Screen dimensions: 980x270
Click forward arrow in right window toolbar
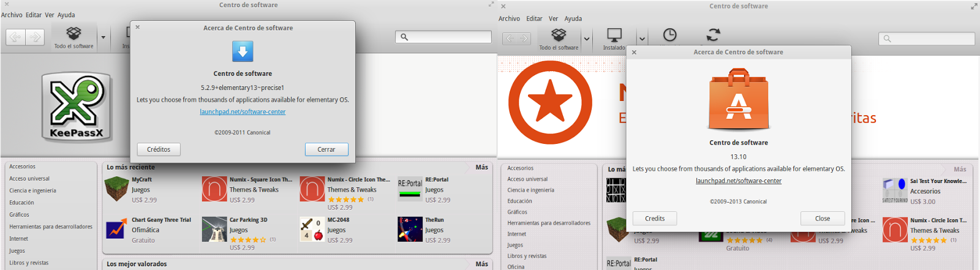[x=524, y=39]
